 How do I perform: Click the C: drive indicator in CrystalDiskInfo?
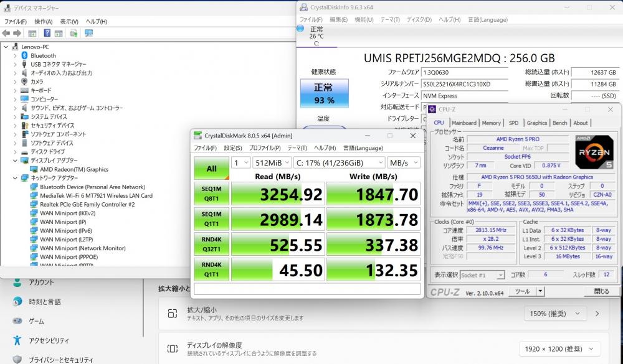click(316, 36)
